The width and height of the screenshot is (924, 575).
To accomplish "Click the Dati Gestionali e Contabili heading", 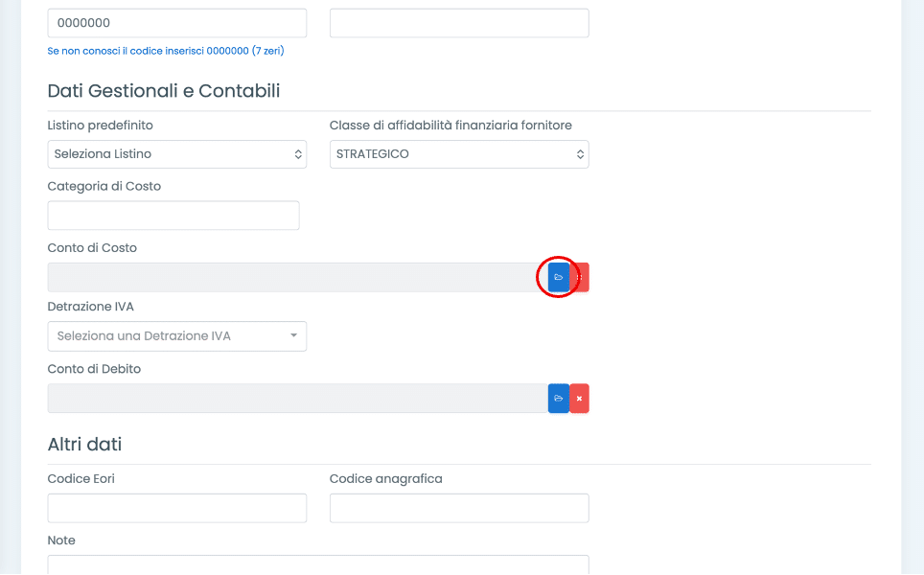I will point(164,91).
